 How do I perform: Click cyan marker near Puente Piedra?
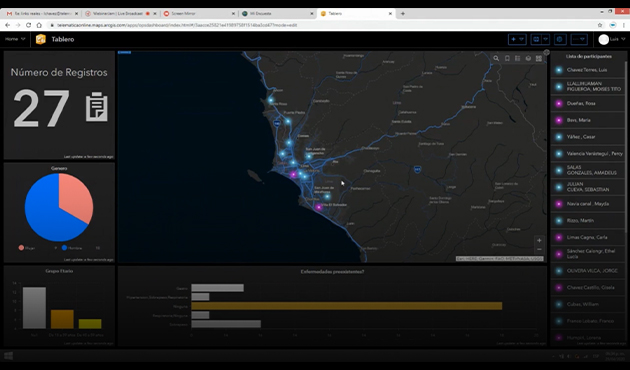288,121
